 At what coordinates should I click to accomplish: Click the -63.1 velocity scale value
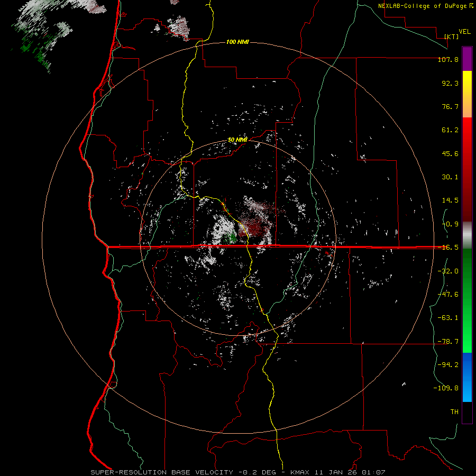[448, 318]
